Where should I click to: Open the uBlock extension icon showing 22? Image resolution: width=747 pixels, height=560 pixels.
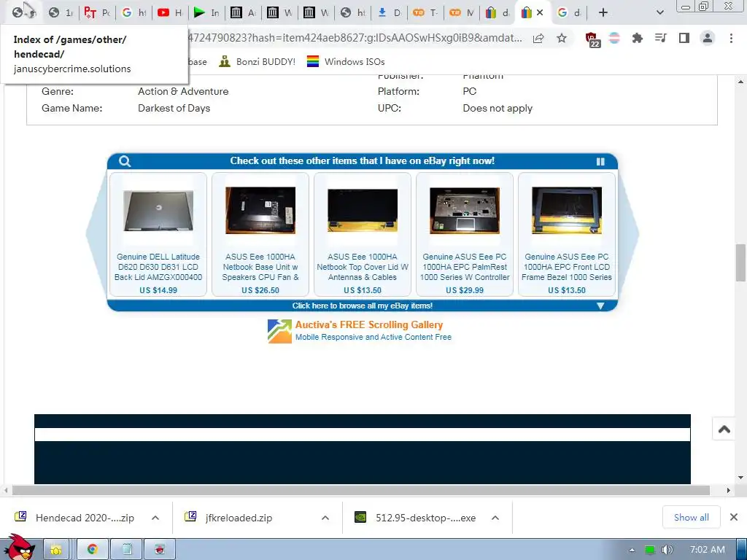pyautogui.click(x=592, y=39)
